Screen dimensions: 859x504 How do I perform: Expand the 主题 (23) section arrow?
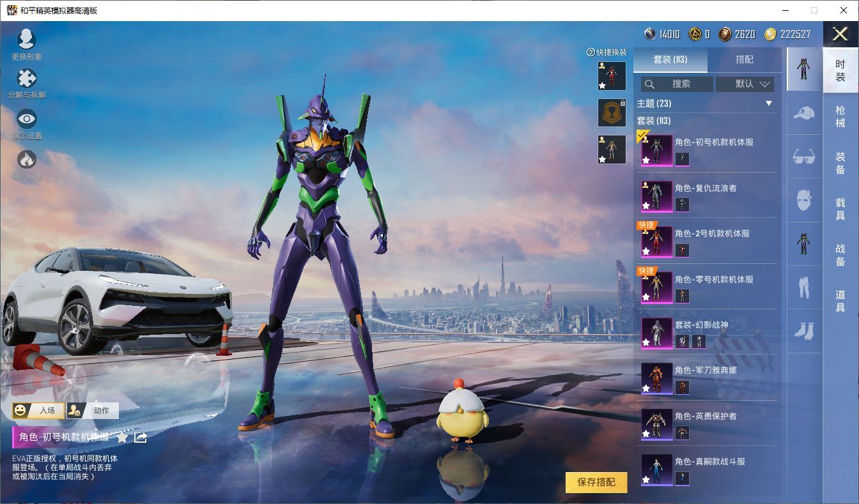(769, 103)
